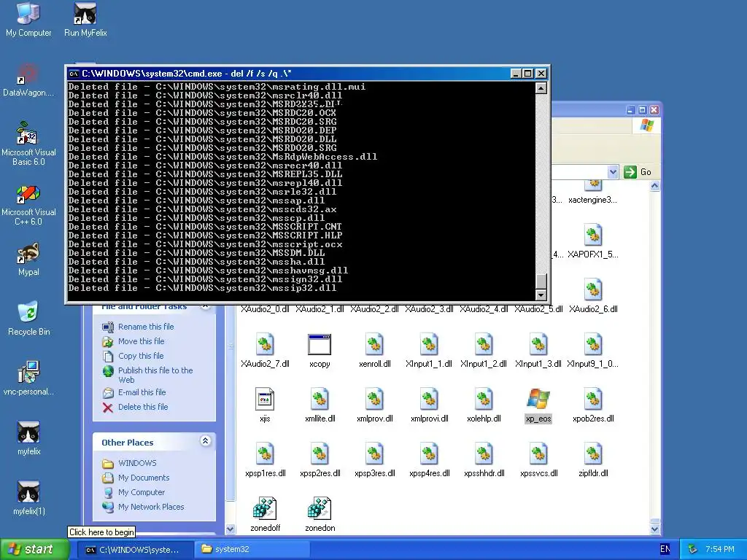Open My Network Places link
The width and height of the screenshot is (747, 560).
(x=151, y=507)
